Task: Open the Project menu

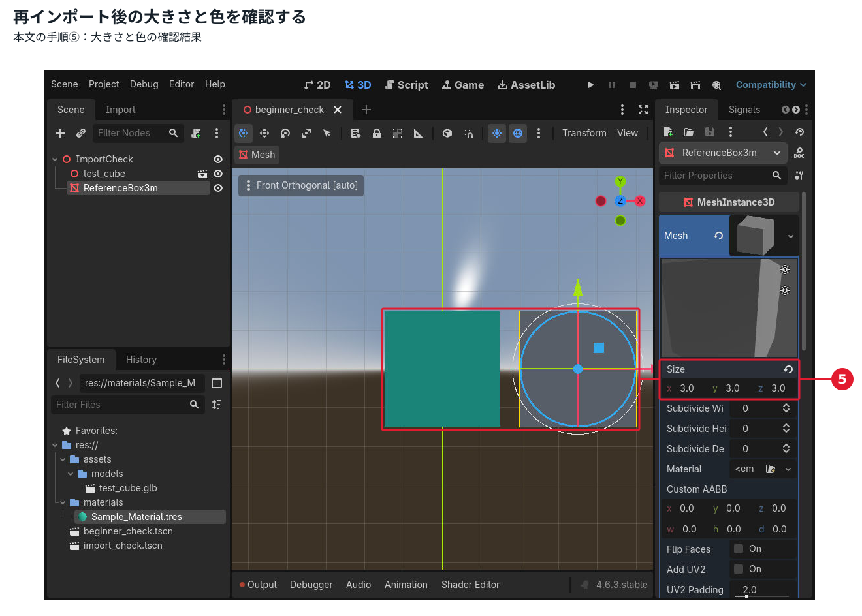Action: click(104, 84)
